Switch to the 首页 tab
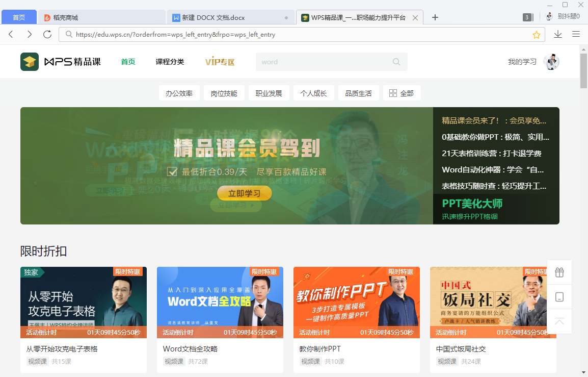This screenshot has height=377, width=588. (x=19, y=18)
